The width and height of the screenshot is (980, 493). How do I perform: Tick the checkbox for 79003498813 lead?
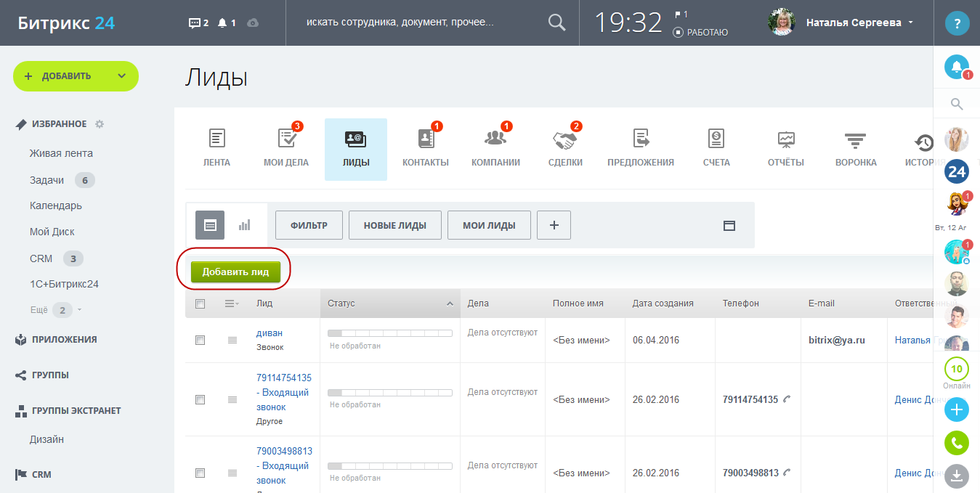tap(201, 473)
